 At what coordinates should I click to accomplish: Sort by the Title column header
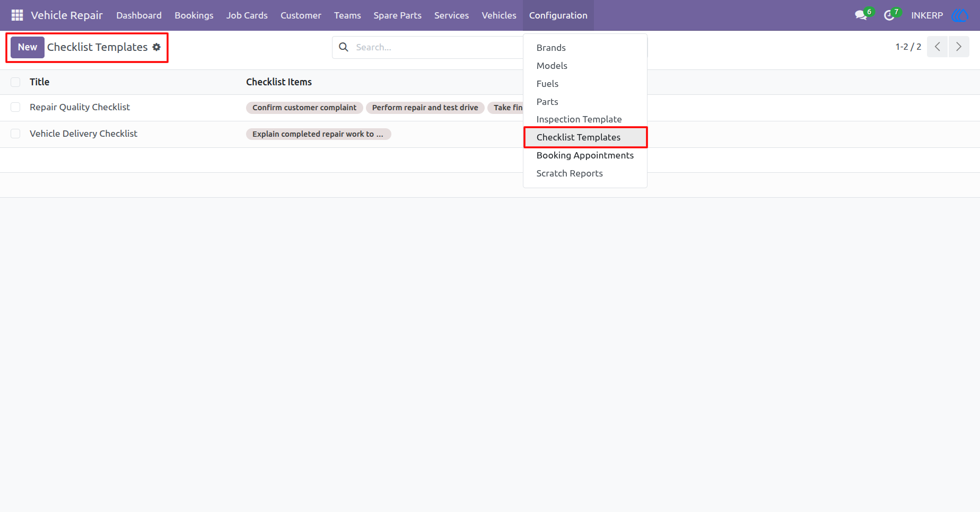tap(39, 82)
